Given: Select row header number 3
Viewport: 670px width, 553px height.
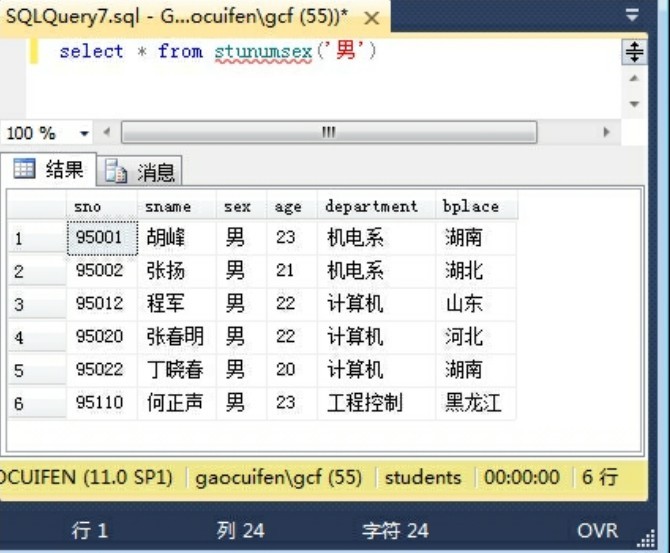Looking at the screenshot, I should (37, 304).
